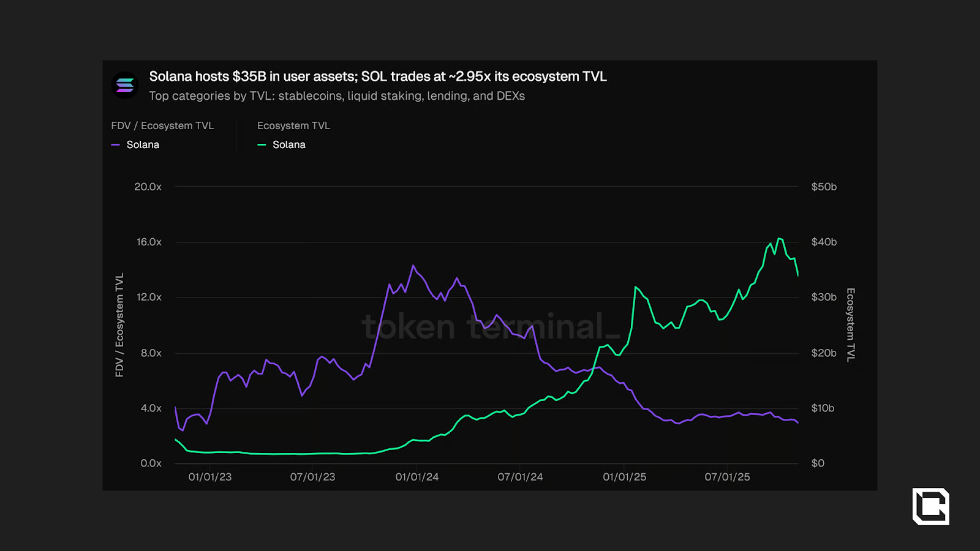Screen dimensions: 980x551
Task: Click the 01/01/24 x-axis date label
Action: 417,477
